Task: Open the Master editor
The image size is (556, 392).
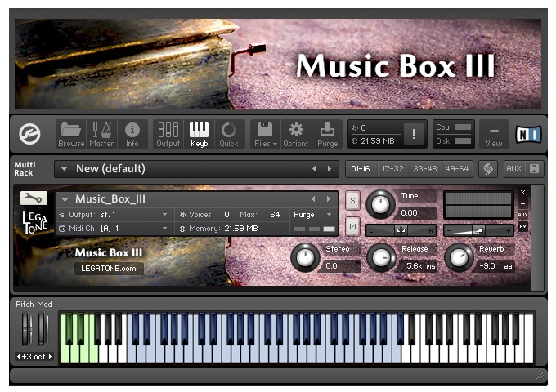Action: point(101,134)
